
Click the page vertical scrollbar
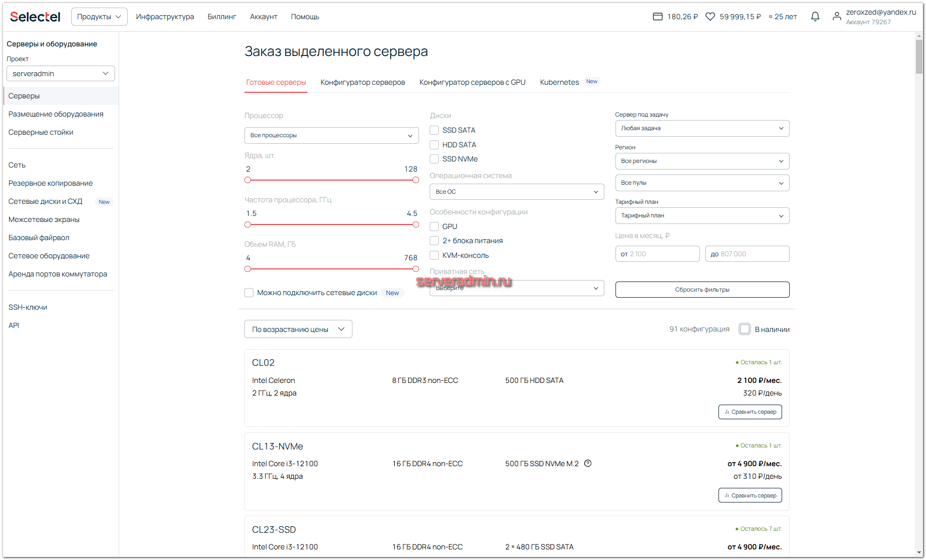point(919,57)
